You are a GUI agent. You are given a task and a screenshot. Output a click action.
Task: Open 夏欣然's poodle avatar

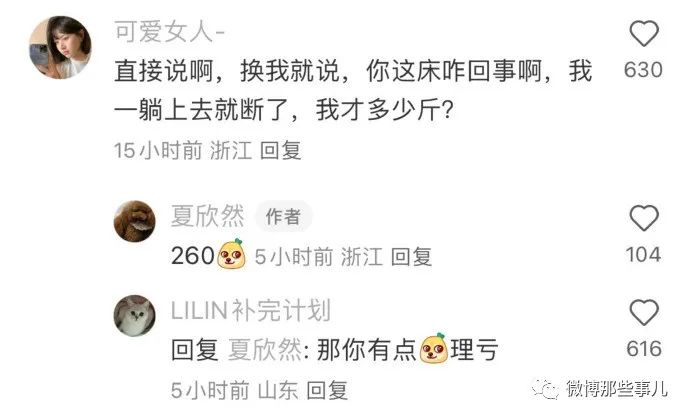tap(135, 221)
